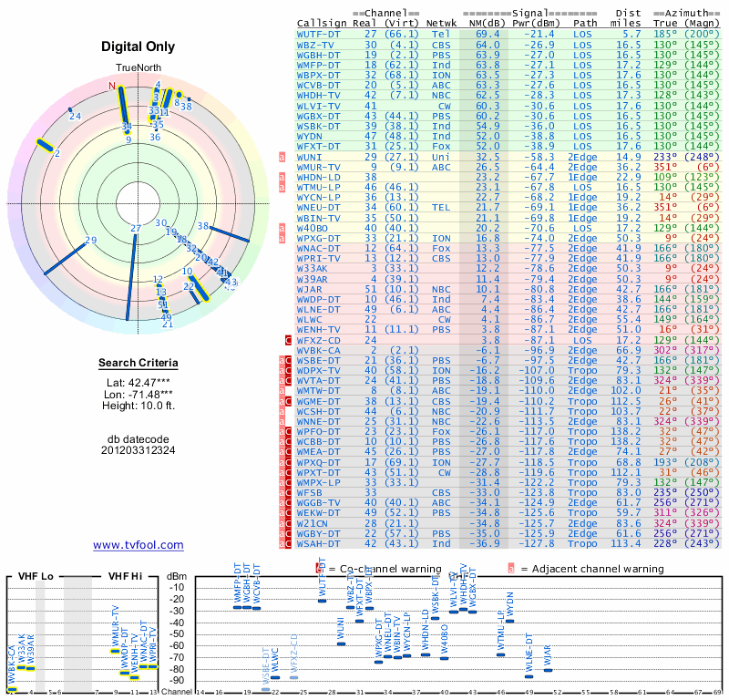The image size is (729, 700).
Task: Click WGME-DT callsign in the table
Action: (x=318, y=401)
